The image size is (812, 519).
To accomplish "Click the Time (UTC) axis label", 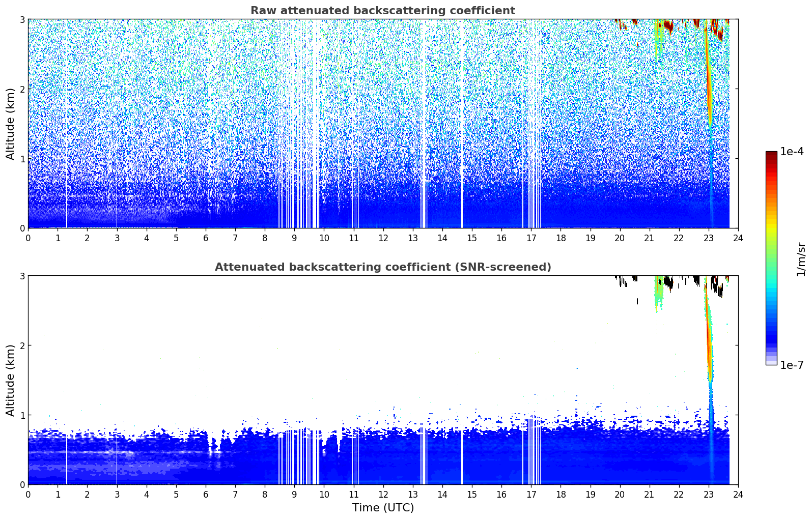I will click(383, 508).
